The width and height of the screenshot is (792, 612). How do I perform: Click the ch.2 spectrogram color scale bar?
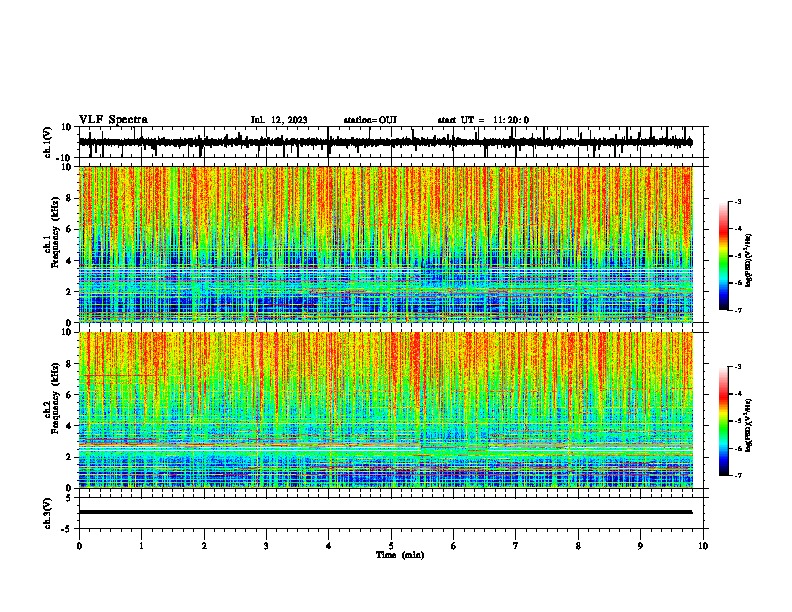click(x=724, y=421)
